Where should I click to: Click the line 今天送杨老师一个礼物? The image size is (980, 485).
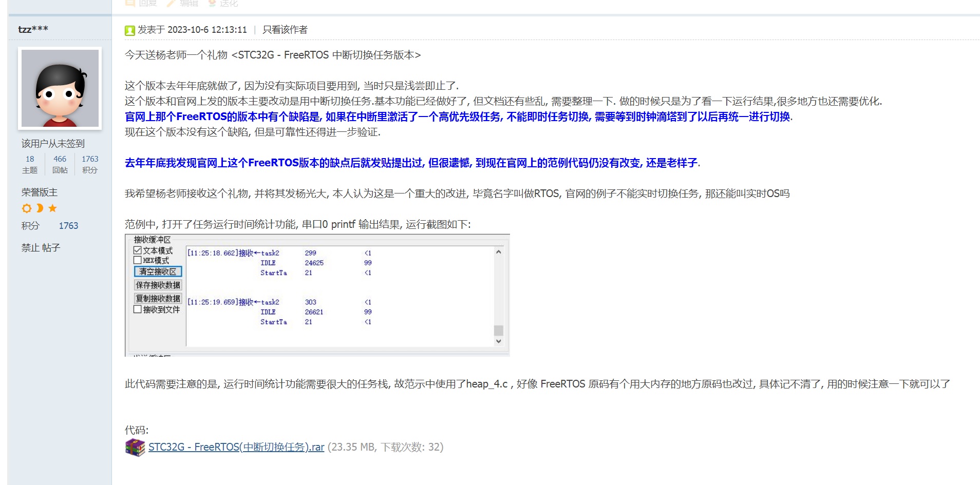coord(273,55)
